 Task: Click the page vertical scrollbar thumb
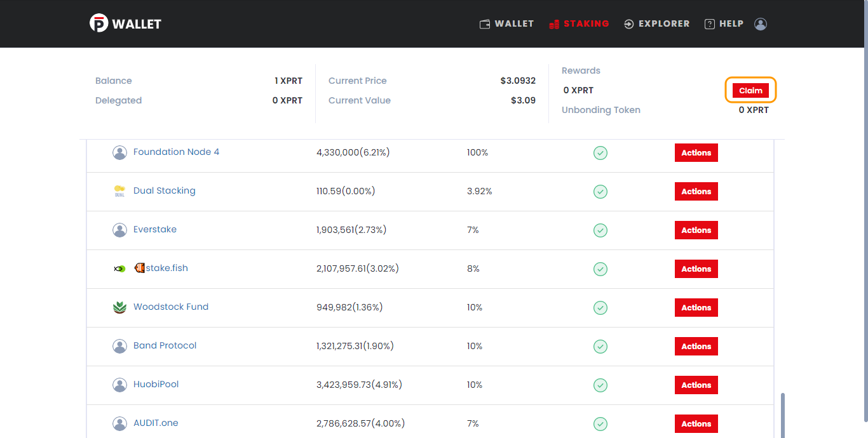point(783,415)
